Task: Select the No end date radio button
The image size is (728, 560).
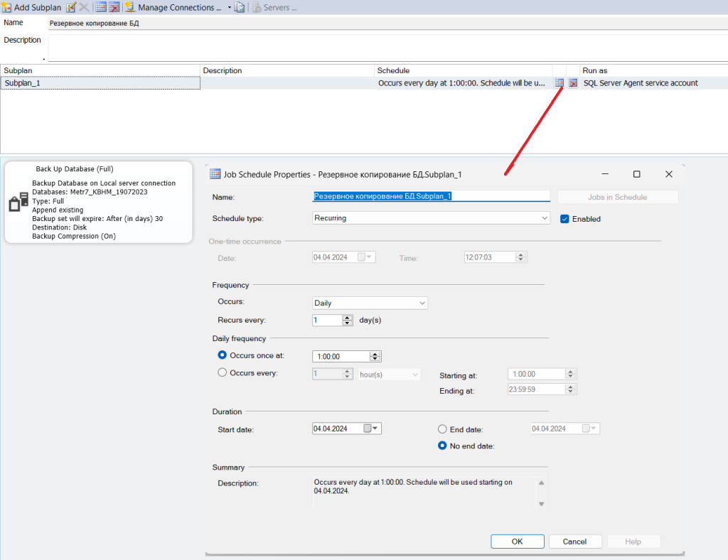Action: click(442, 446)
